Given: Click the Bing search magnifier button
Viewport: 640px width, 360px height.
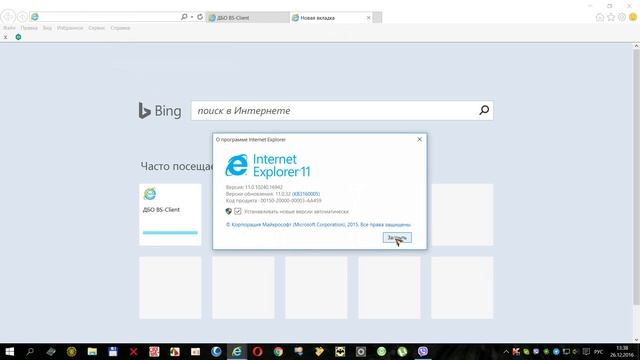Looking at the screenshot, I should tap(484, 110).
